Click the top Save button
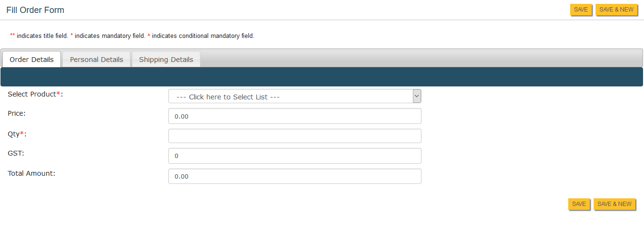 click(581, 10)
